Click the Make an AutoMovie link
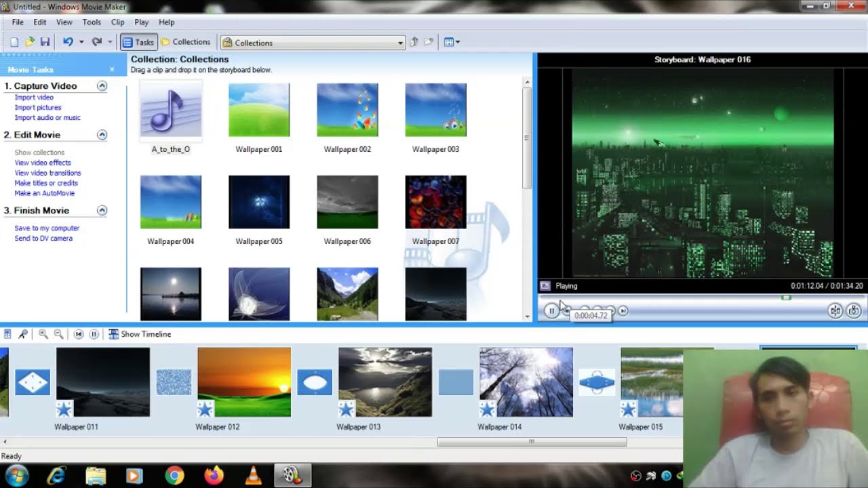Viewport: 868px width, 488px height. click(x=45, y=193)
